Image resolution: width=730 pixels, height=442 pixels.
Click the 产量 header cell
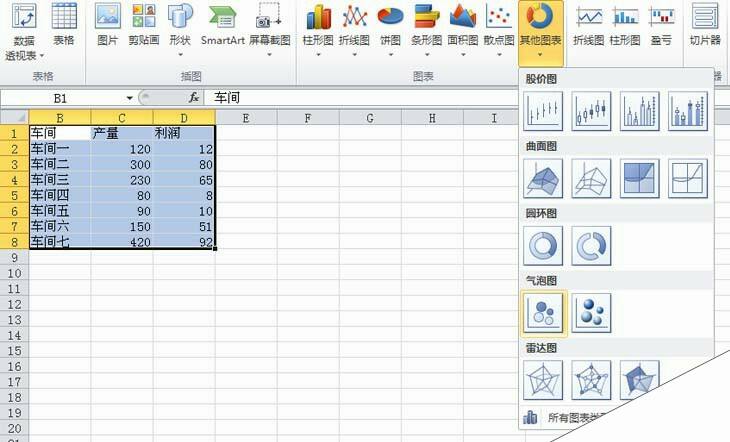(x=122, y=133)
